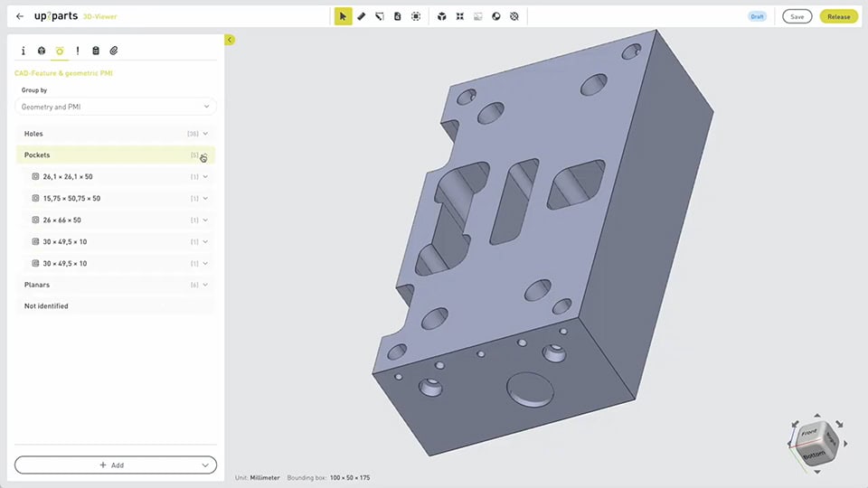Go back using the left arrow
This screenshot has height=488, width=868.
(x=20, y=16)
